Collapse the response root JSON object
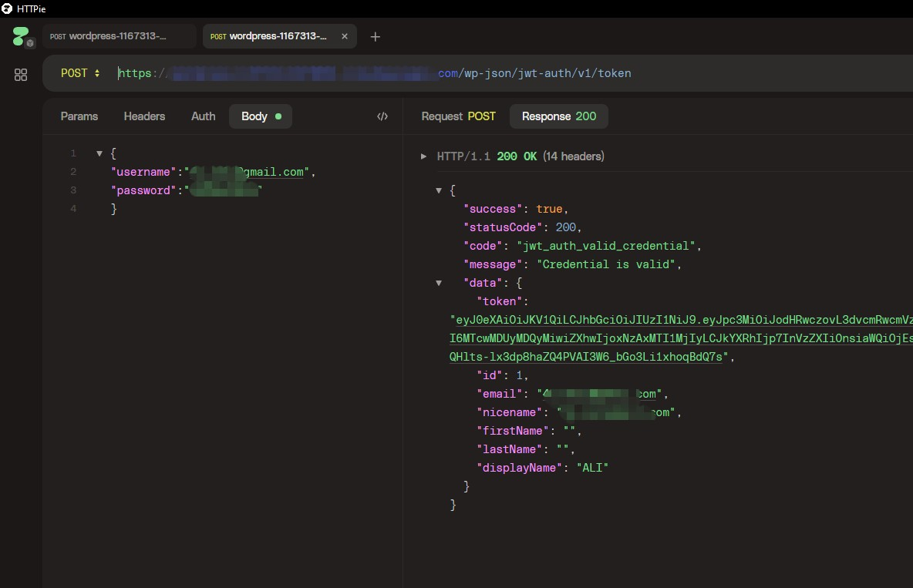Screen dimensions: 913x588 pos(439,190)
